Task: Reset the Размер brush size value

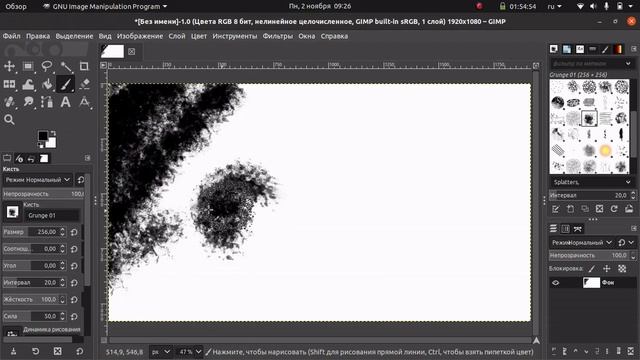Action: point(74,232)
